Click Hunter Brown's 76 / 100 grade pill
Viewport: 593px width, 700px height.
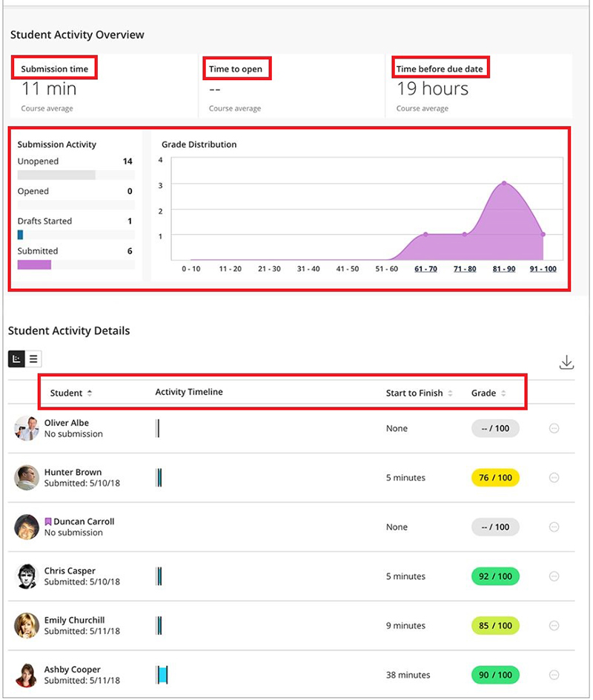pyautogui.click(x=495, y=478)
